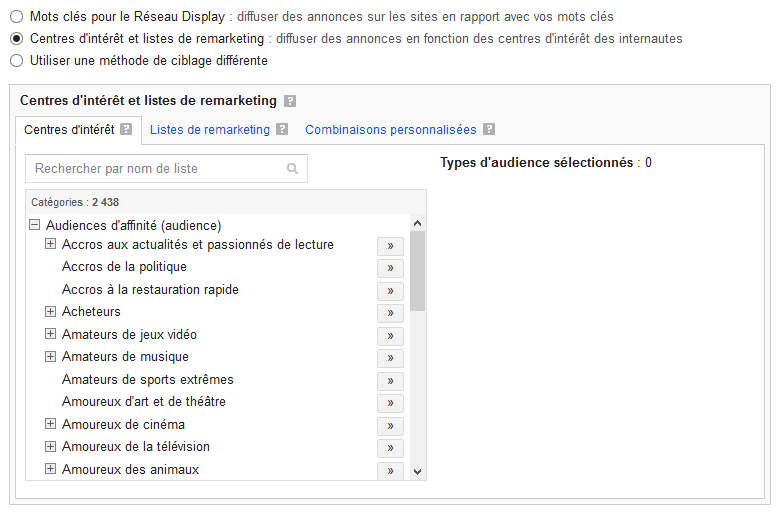Click Amoureux d'art et de théâtre item
Screen dimensions: 778x512
click(x=144, y=401)
